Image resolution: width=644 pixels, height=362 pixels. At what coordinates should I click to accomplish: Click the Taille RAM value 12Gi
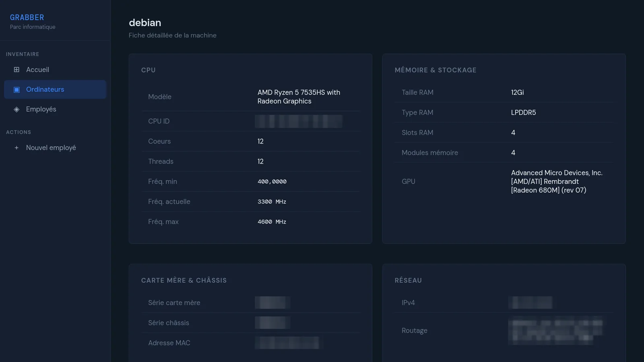coord(518,92)
